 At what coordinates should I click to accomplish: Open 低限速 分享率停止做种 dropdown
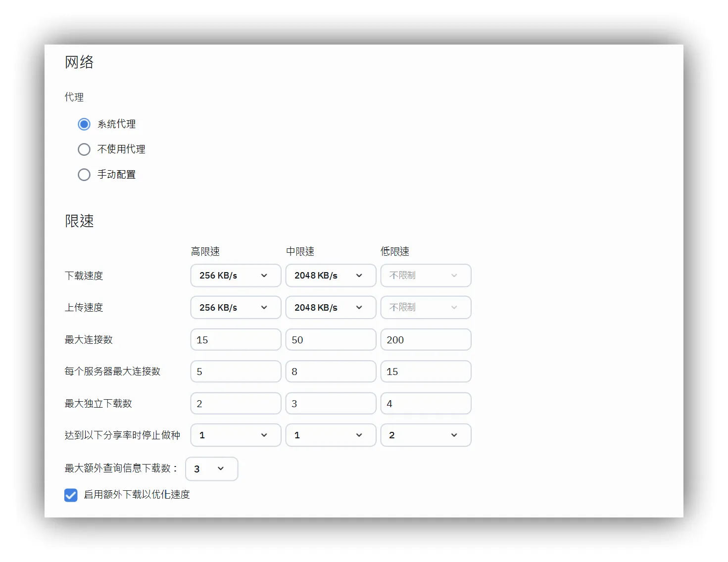point(426,435)
